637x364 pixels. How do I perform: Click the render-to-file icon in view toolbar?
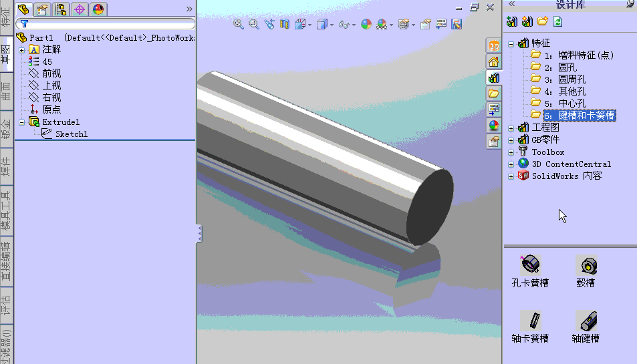[x=457, y=24]
